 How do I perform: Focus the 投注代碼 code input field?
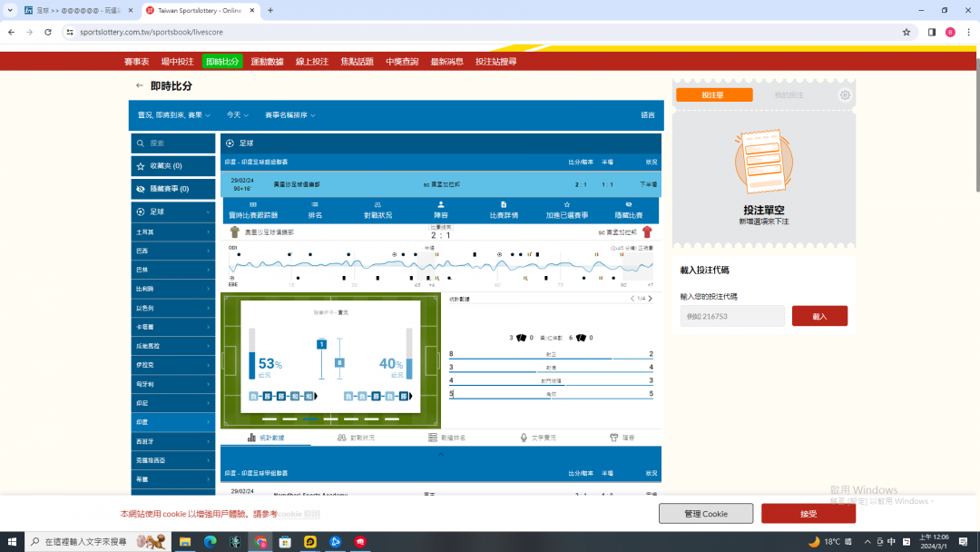click(x=732, y=316)
